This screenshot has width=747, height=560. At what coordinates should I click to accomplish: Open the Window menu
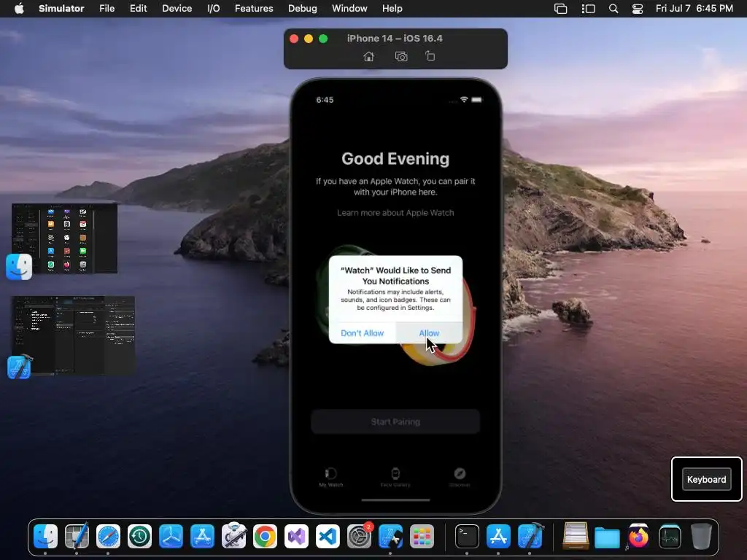pyautogui.click(x=349, y=9)
